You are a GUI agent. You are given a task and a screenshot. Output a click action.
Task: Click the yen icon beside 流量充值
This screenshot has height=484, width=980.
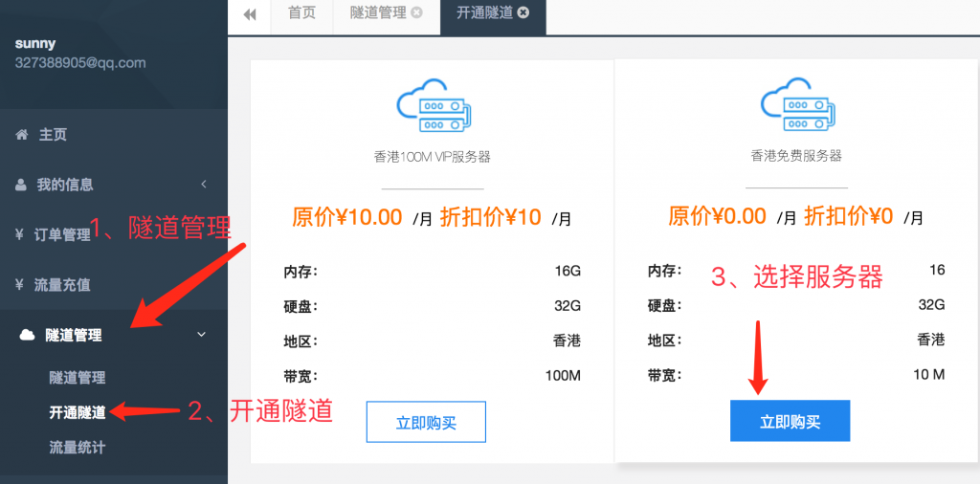click(x=19, y=285)
